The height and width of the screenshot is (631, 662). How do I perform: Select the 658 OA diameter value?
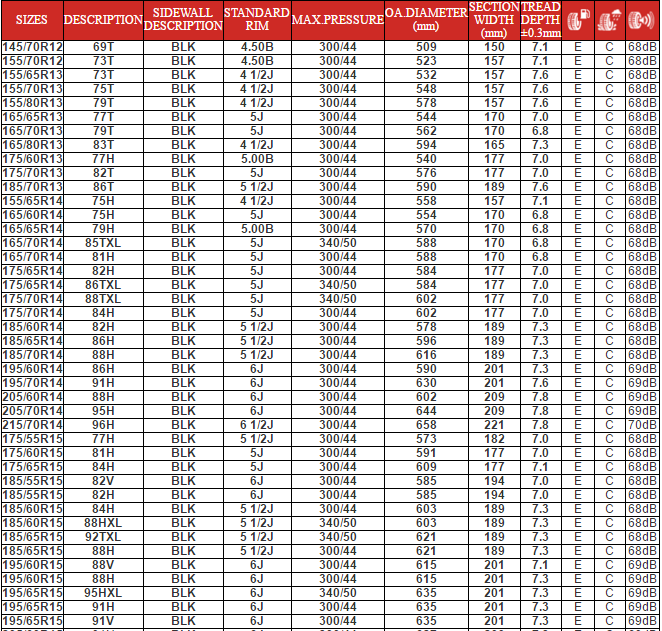click(x=426, y=425)
